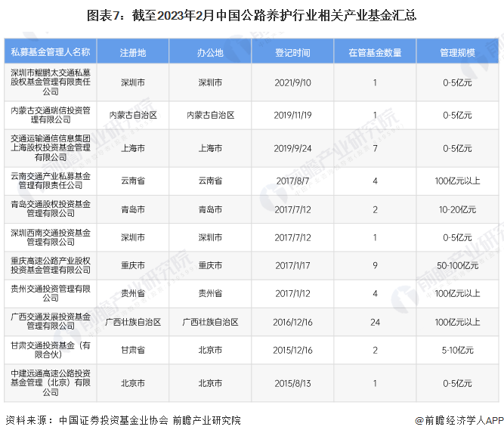Select the 注册地 column header
This screenshot has width=504, height=436.
coord(133,53)
